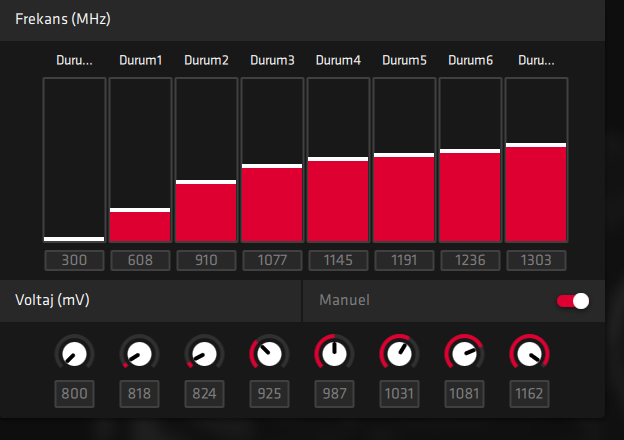624x440 pixels.
Task: Select the 818 mV voltage field
Action: point(139,394)
